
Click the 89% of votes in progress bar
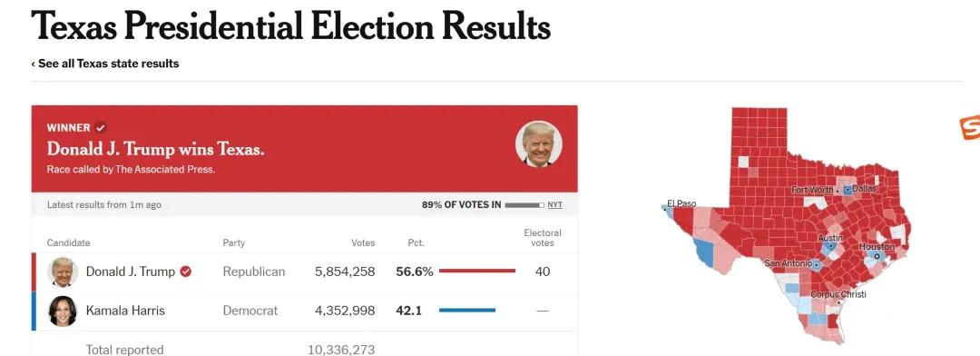[x=524, y=205]
